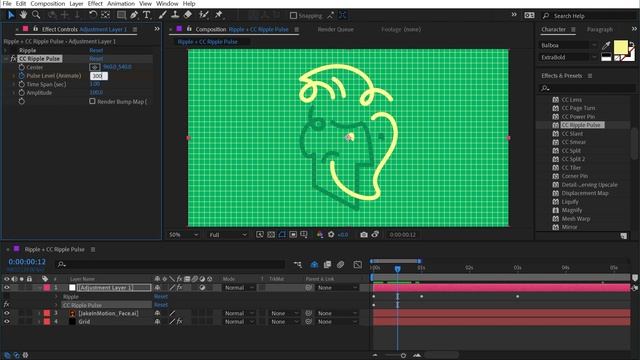Click the Motion Blur timeline icon
Image resolution: width=640 pixels, height=360 pixels.
tap(340, 265)
